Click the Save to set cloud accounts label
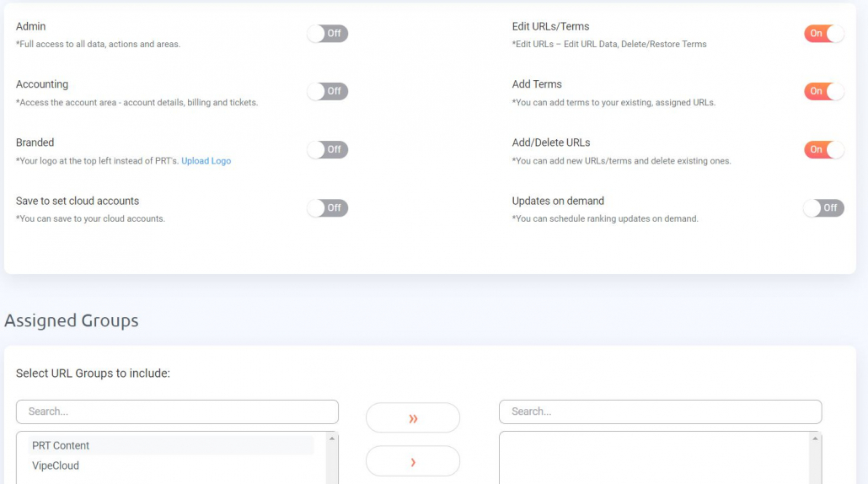This screenshot has height=484, width=868. tap(78, 201)
